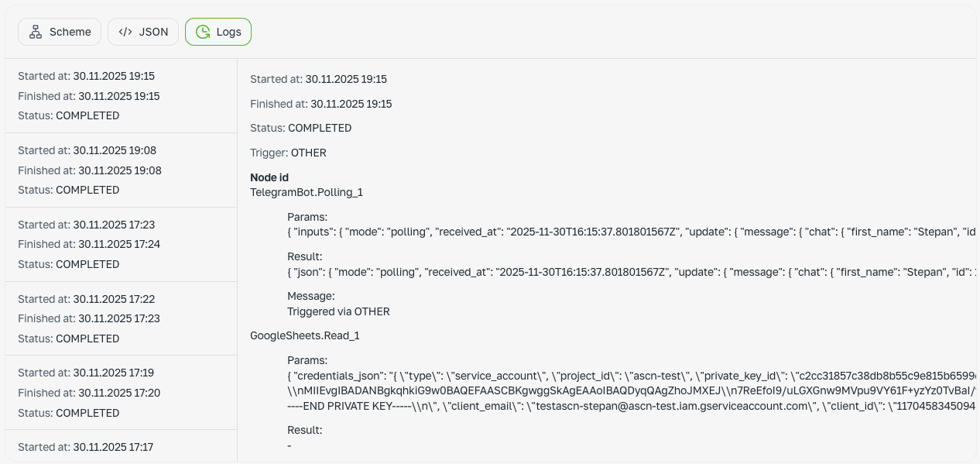Image resolution: width=980 pixels, height=464 pixels.
Task: Click the Trigger: OTHER detail line
Action: 288,153
